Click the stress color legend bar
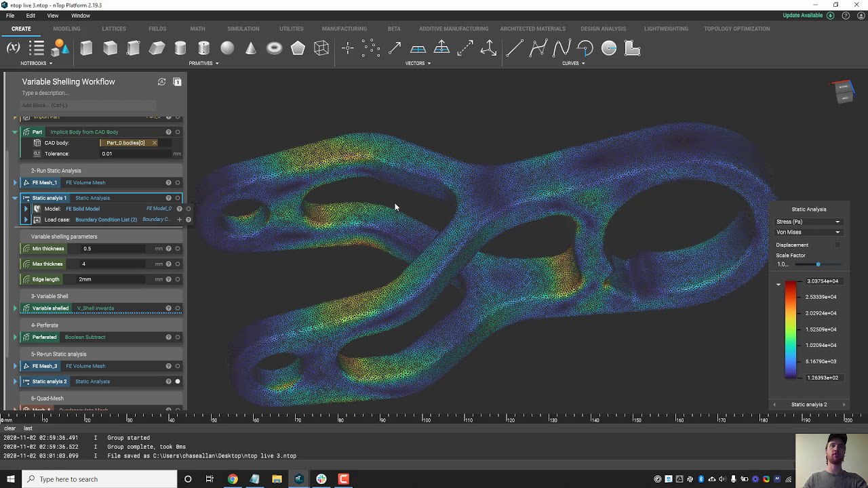 pyautogui.click(x=791, y=329)
